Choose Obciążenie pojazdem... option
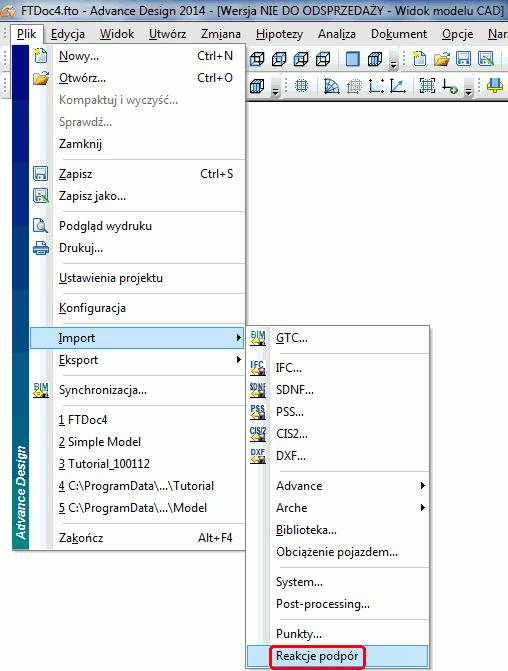The height and width of the screenshot is (671, 508). click(338, 552)
